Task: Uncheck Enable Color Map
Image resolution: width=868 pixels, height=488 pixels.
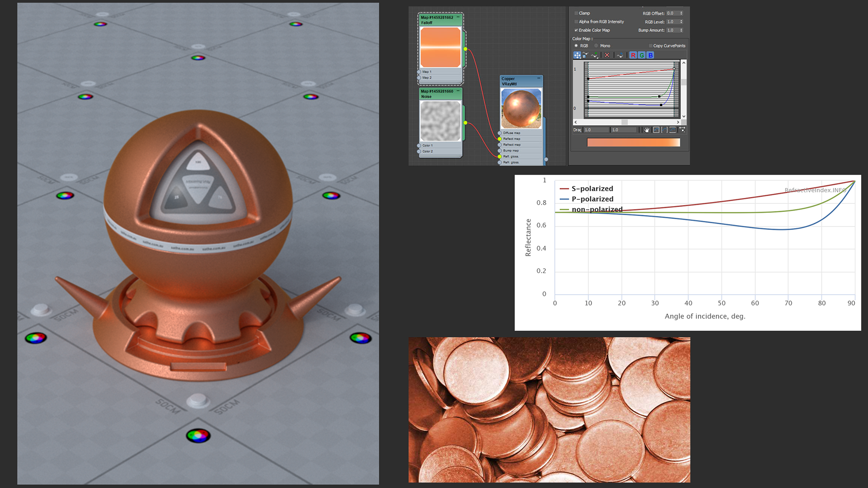Action: 576,30
